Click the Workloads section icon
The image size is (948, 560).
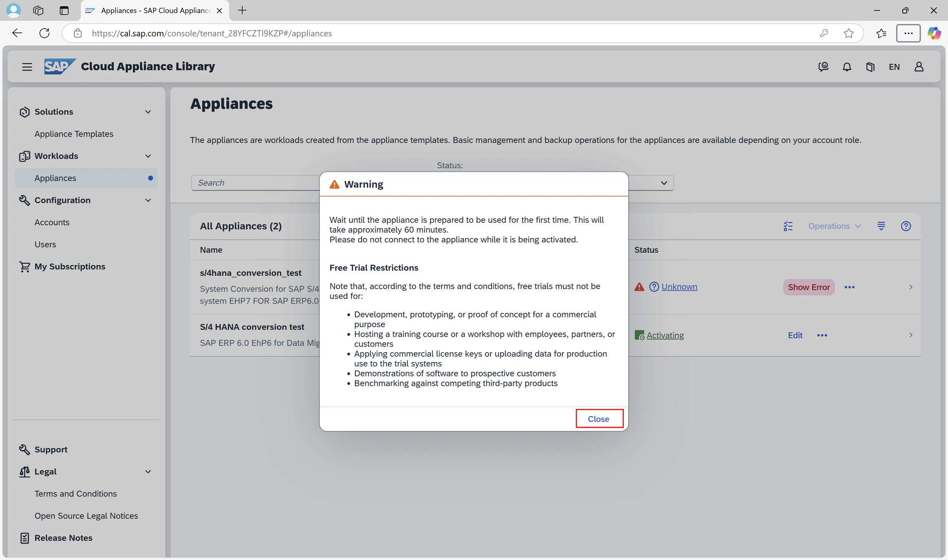point(24,156)
